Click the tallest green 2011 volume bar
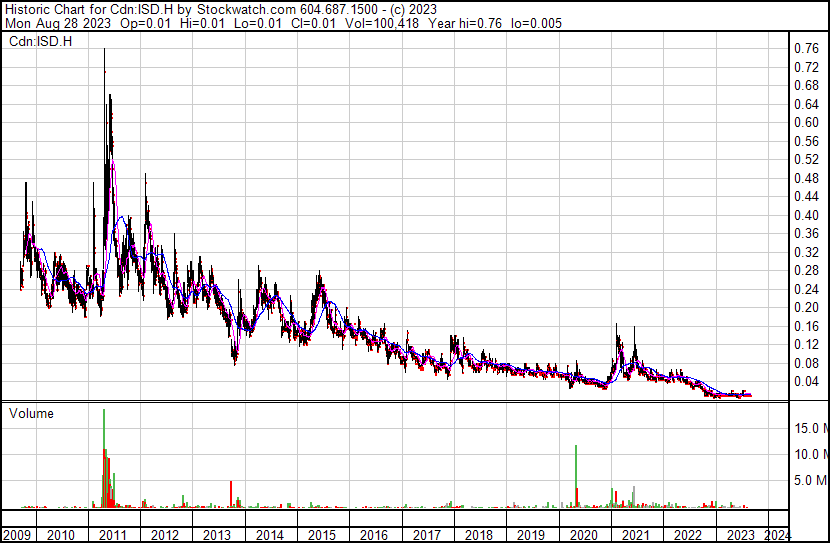The image size is (830, 543). tap(104, 458)
